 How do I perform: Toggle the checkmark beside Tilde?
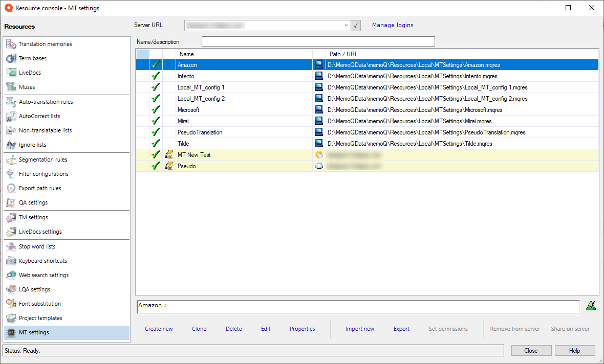click(156, 143)
